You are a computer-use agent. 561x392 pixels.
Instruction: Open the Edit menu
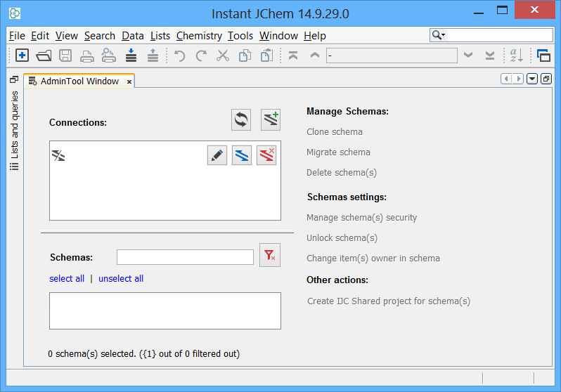click(40, 36)
